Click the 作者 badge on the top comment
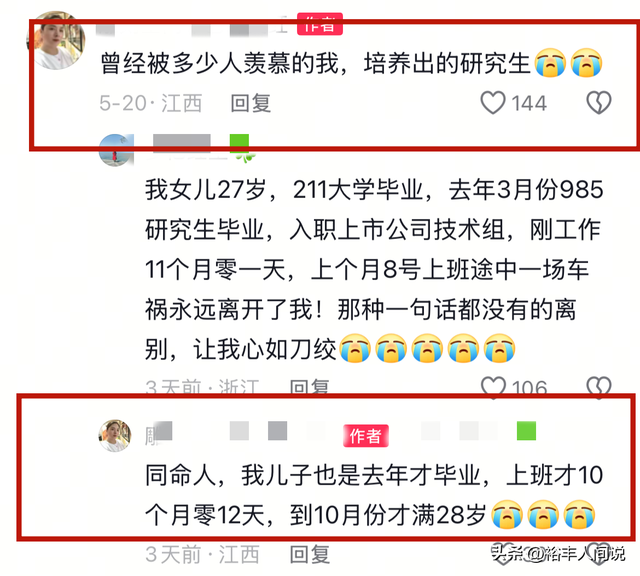The image size is (640, 576). click(x=320, y=24)
